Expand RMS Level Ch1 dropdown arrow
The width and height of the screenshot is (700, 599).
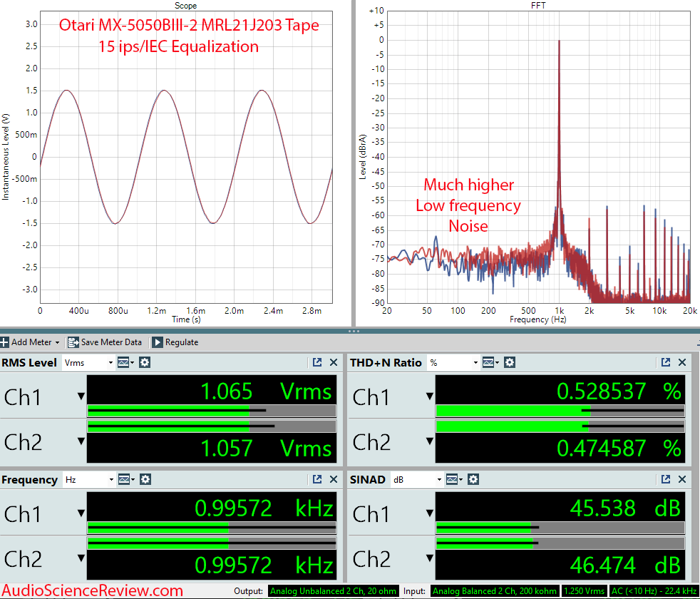[81, 396]
